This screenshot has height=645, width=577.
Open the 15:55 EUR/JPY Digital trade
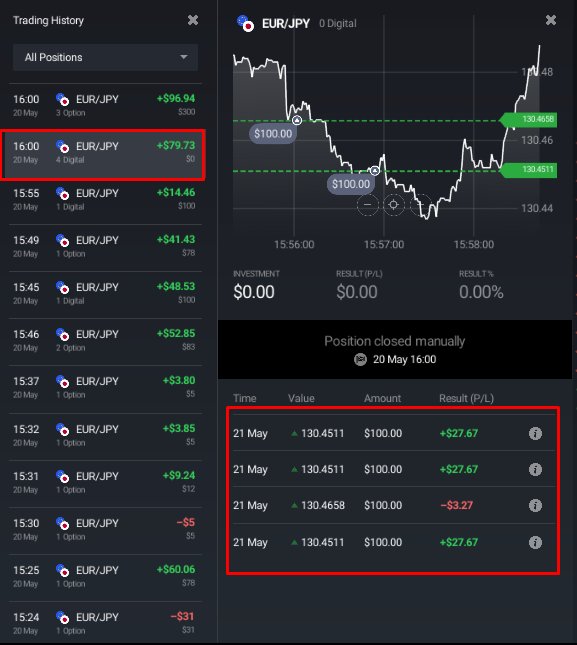click(x=105, y=200)
